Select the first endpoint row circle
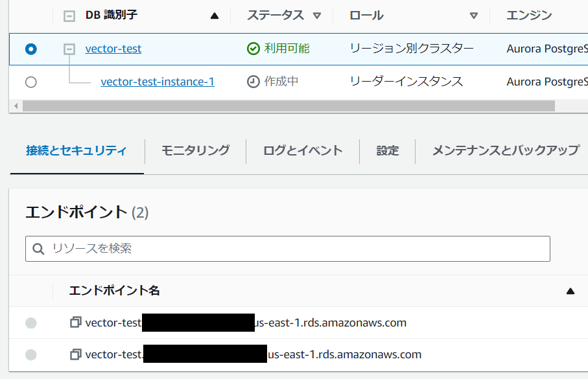The width and height of the screenshot is (588, 379). (x=30, y=322)
